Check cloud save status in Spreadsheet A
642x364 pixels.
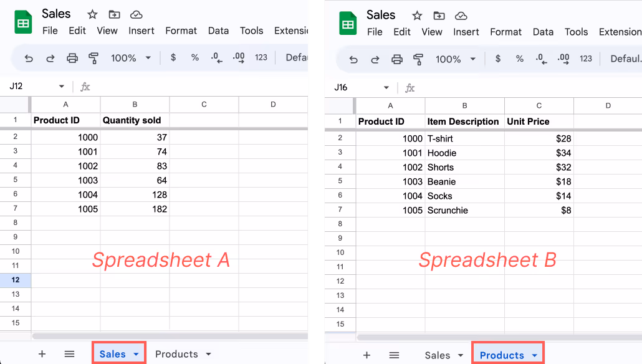[136, 15]
